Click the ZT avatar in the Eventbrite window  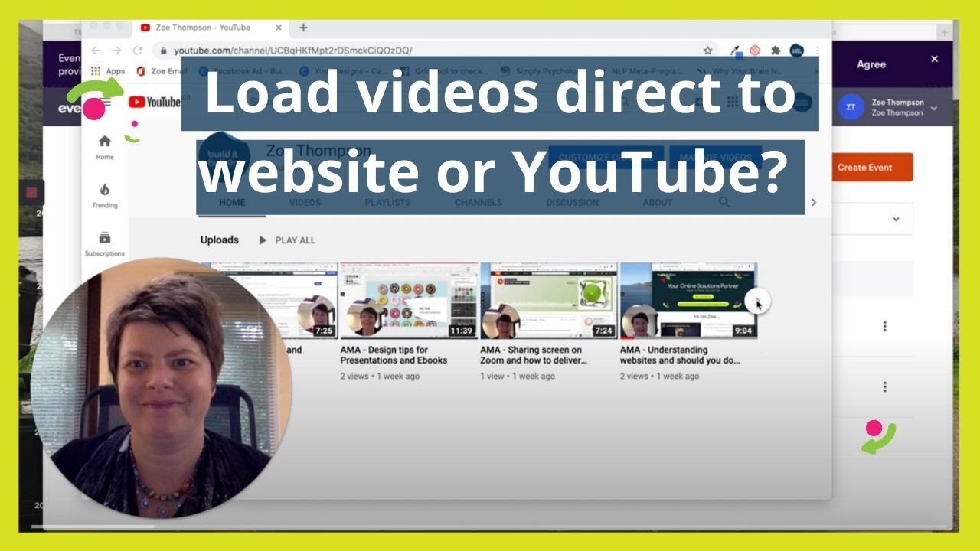[851, 107]
